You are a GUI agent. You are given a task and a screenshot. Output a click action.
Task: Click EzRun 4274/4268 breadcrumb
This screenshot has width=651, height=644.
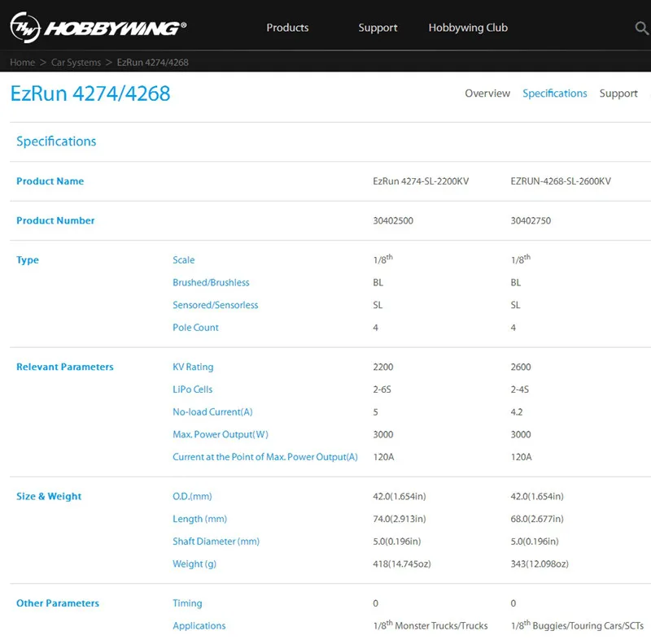click(152, 63)
